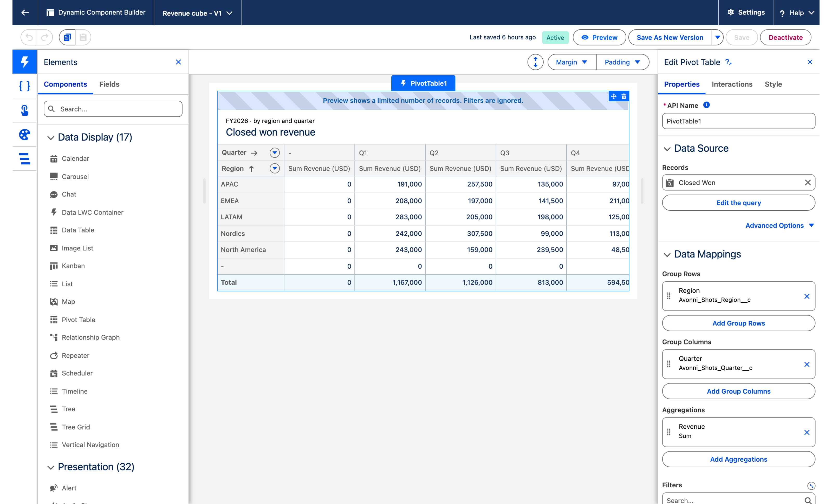Click the move handle on PivotTable1
This screenshot has height=504, width=832.
(x=614, y=96)
